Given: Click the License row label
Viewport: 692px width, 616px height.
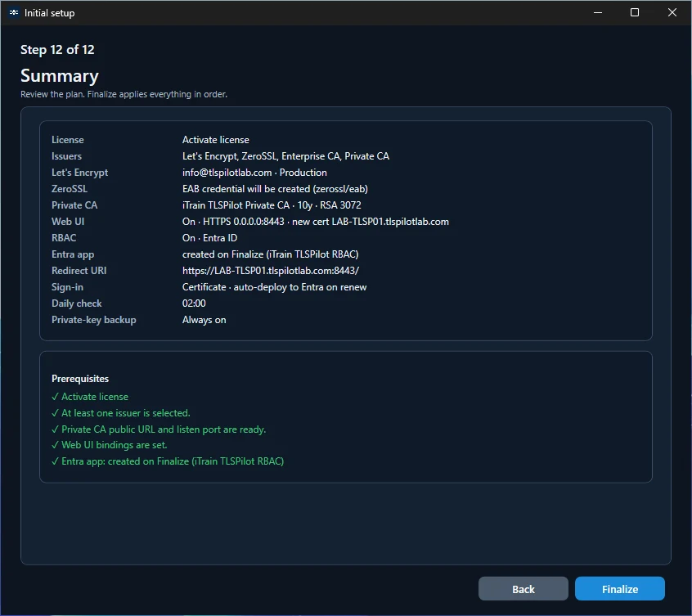Looking at the screenshot, I should [x=68, y=140].
